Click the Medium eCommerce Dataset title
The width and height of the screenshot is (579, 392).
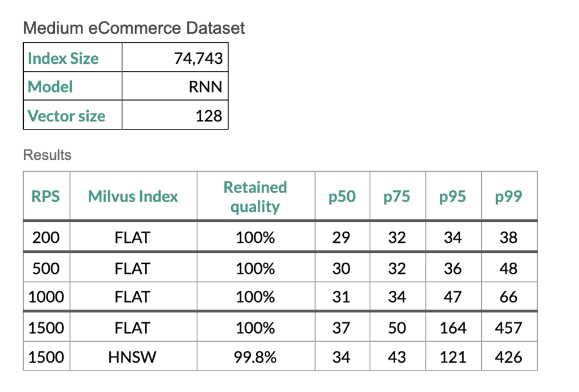[135, 28]
